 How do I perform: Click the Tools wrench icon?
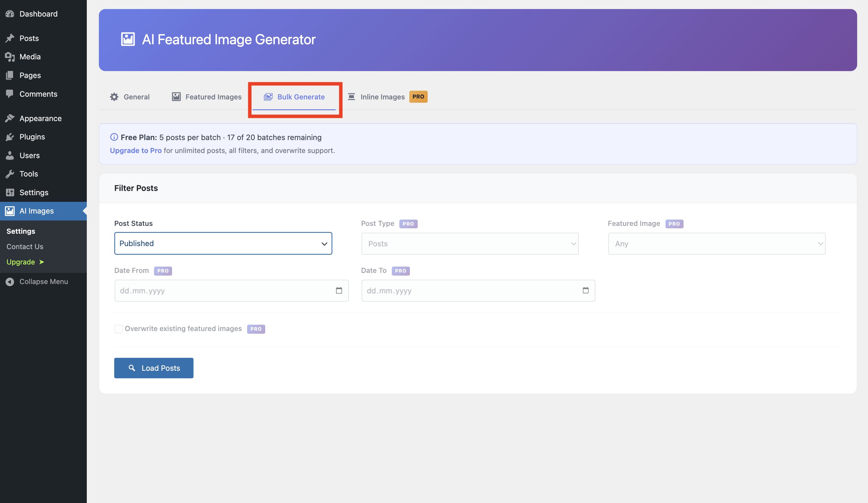click(10, 173)
